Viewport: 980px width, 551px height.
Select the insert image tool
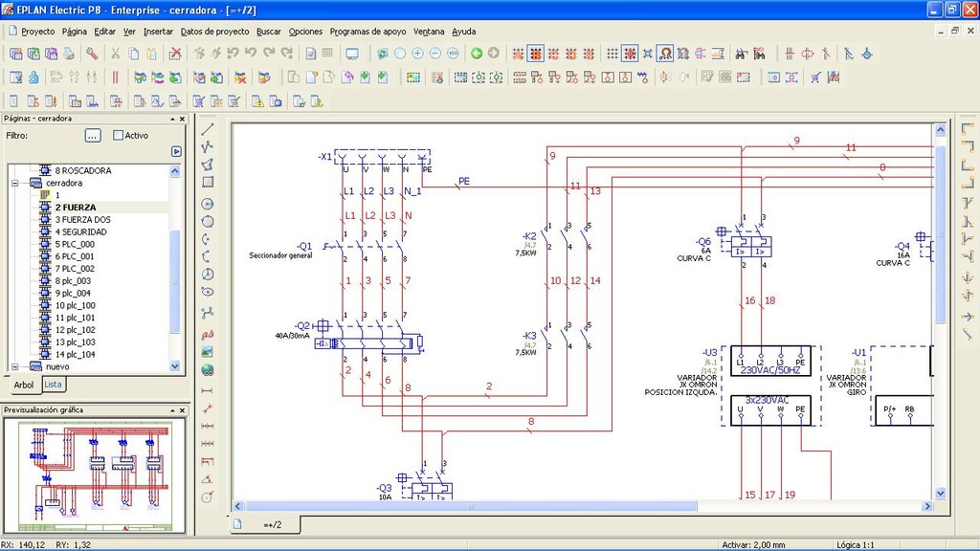pos(208,352)
